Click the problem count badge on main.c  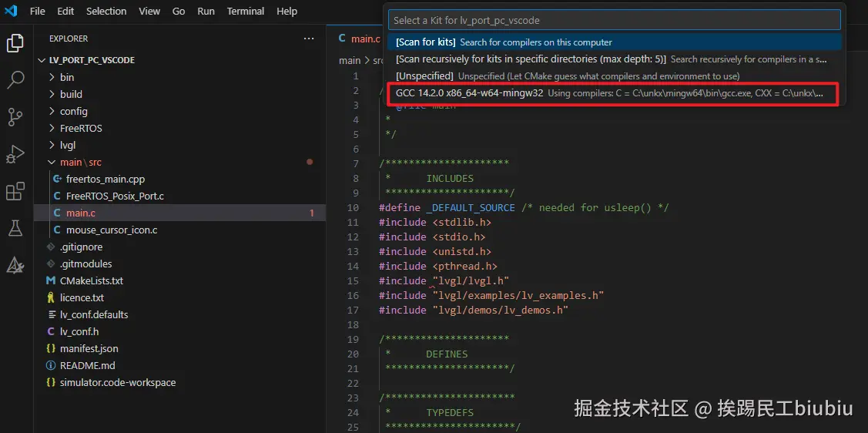click(x=312, y=213)
